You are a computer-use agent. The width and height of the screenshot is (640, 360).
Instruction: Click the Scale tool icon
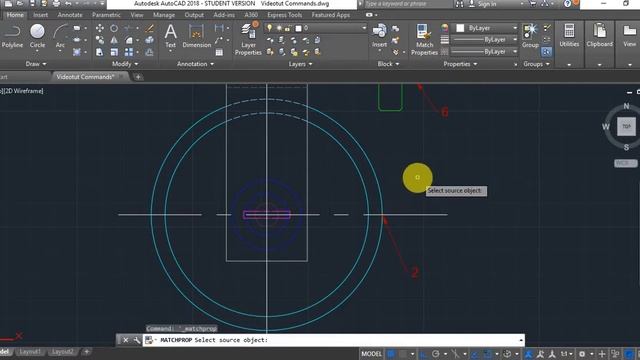click(x=114, y=52)
